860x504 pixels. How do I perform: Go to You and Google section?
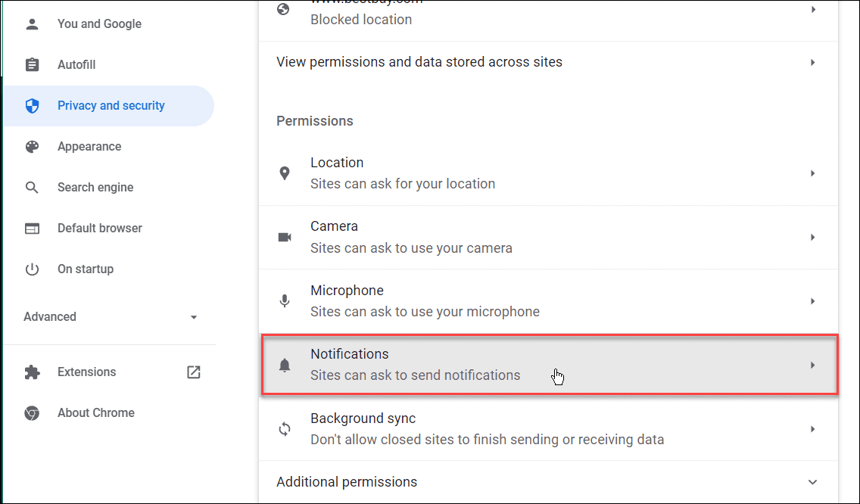[x=99, y=24]
